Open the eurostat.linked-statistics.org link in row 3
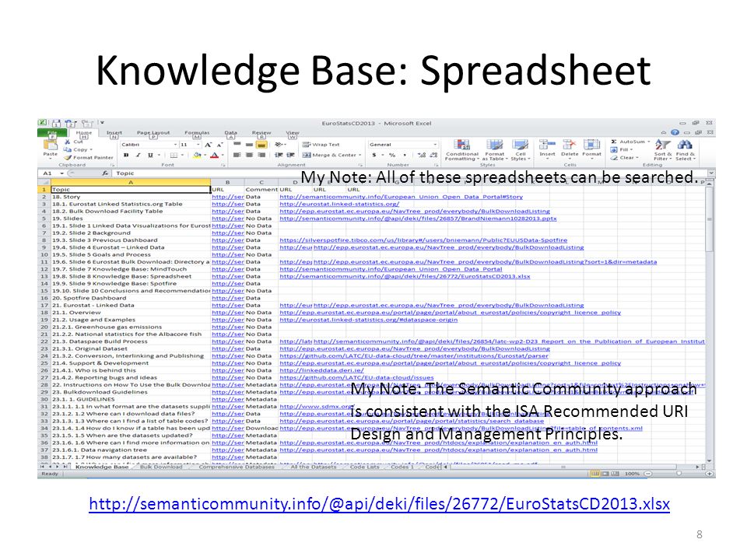The height and width of the screenshot is (560, 747). pos(339,204)
